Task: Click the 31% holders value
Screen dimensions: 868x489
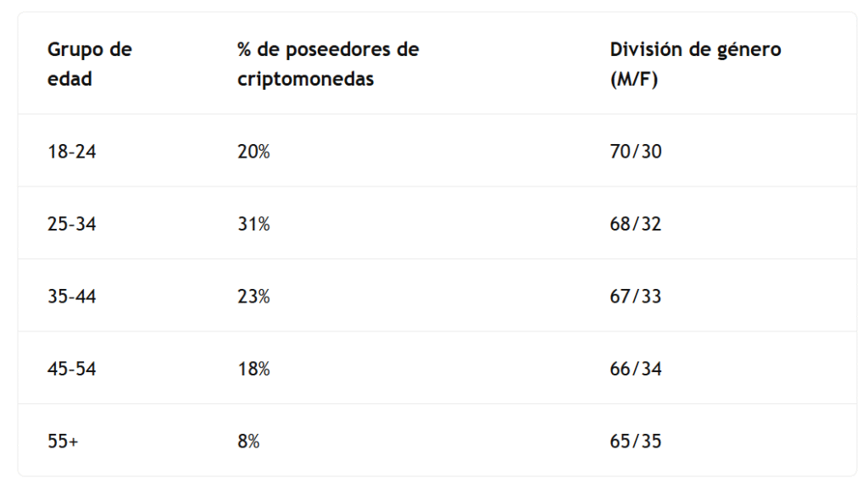Action: [253, 225]
